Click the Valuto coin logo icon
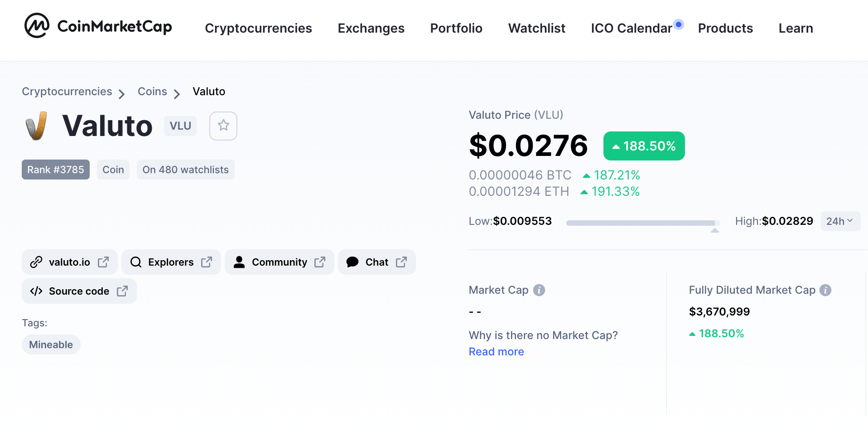This screenshot has width=868, height=427. (36, 126)
